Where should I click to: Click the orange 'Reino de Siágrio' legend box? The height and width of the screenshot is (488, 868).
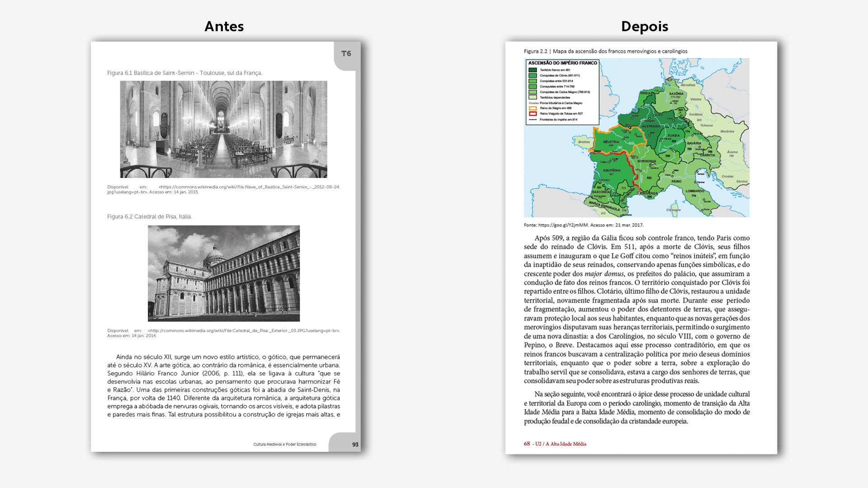click(x=533, y=108)
